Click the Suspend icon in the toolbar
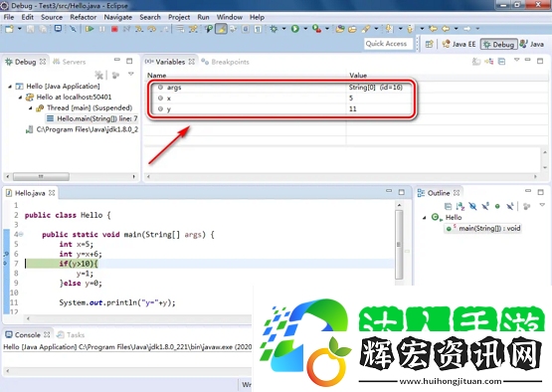This screenshot has width=552, height=392. pos(102,29)
